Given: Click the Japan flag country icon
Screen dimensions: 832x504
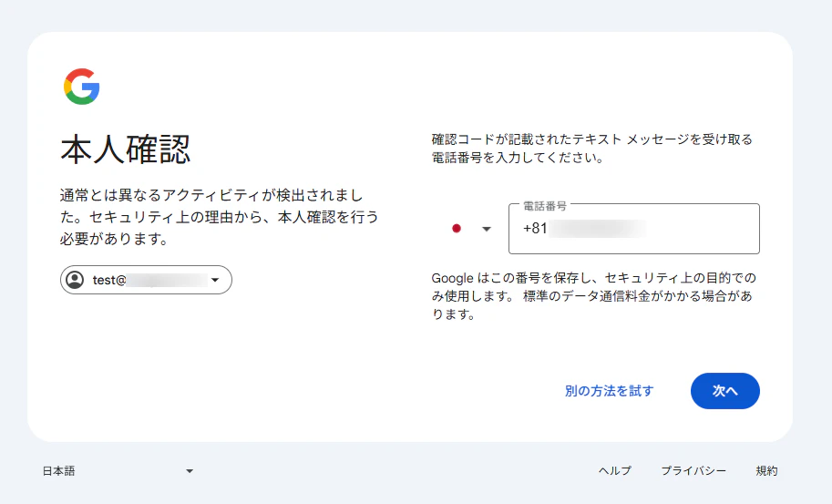Looking at the screenshot, I should [x=457, y=229].
